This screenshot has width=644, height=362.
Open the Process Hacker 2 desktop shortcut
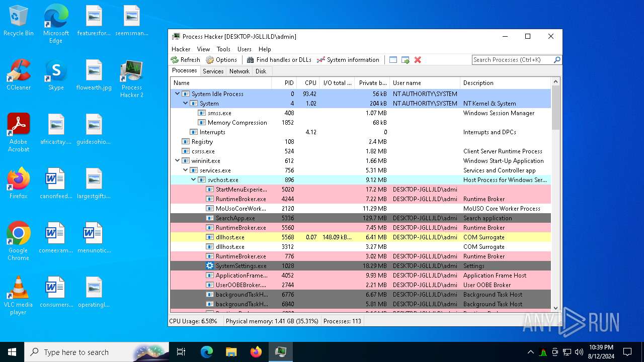click(x=131, y=79)
